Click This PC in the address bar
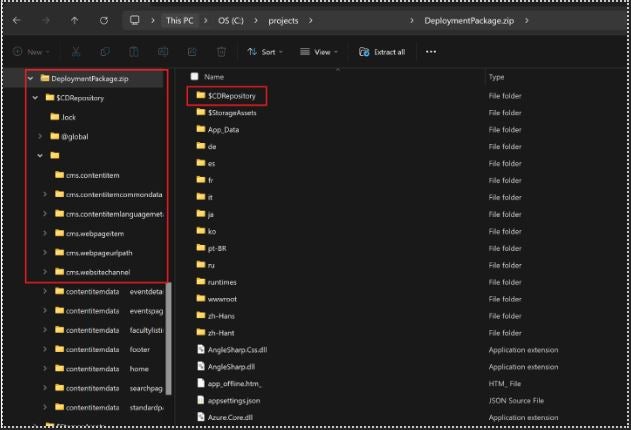631x430 pixels. [180, 20]
